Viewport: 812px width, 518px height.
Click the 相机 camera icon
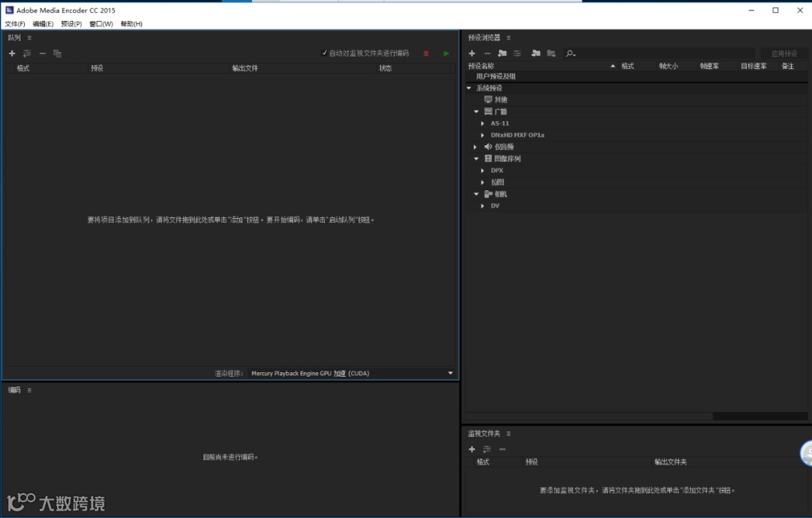tap(488, 194)
